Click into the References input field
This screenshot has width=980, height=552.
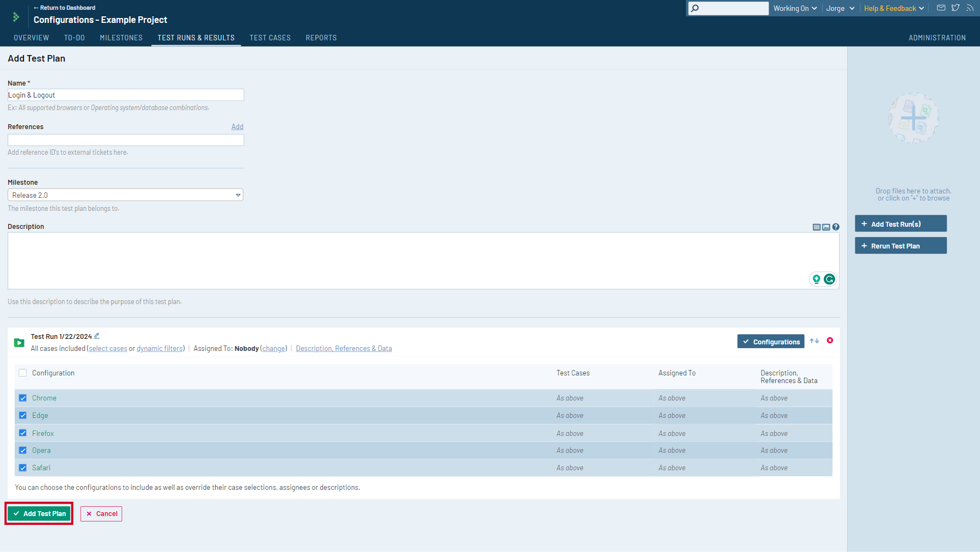[x=126, y=140]
